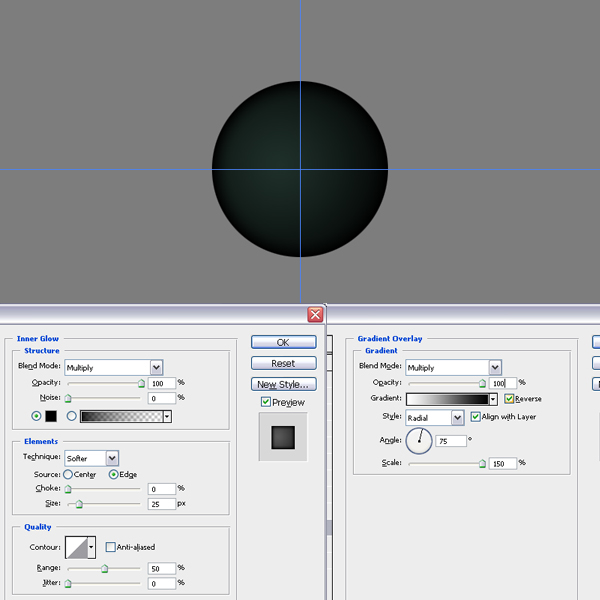Open the Style dropdown set to Radial
This screenshot has height=600, width=600.
(x=435, y=417)
